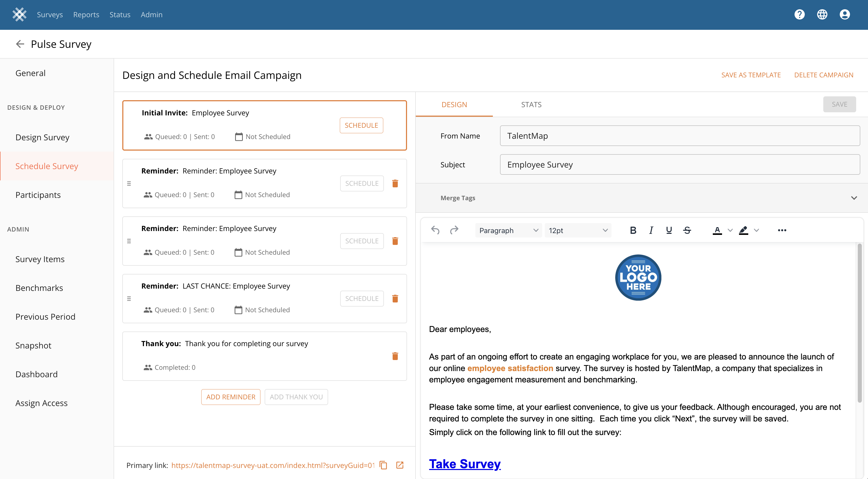Click the globe language icon

coord(822,14)
